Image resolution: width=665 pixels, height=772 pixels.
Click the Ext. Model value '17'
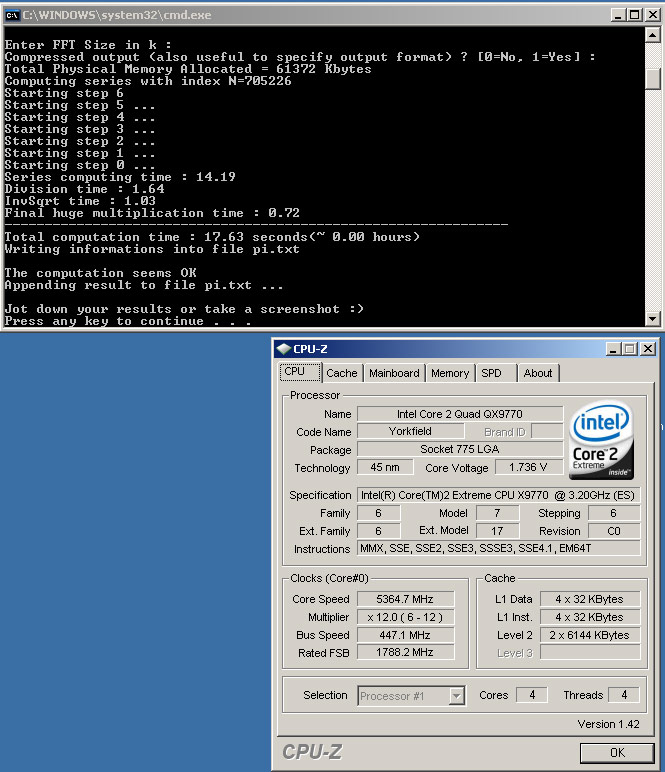498,531
